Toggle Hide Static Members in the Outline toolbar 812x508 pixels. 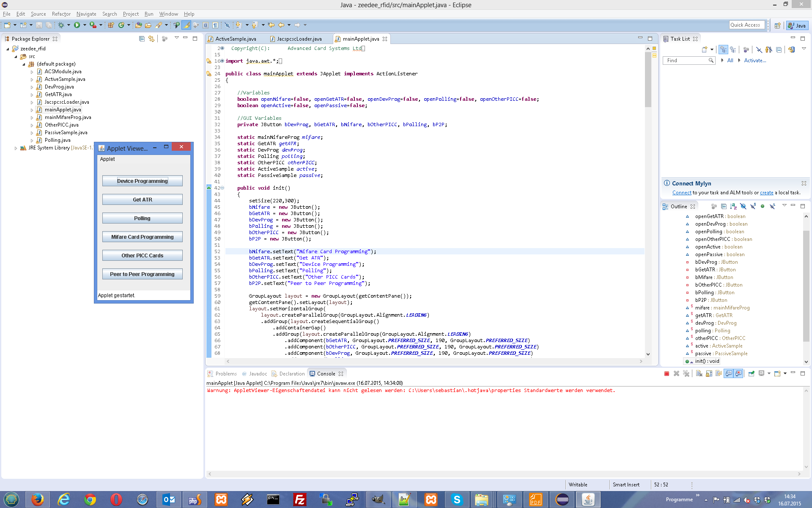pyautogui.click(x=753, y=207)
